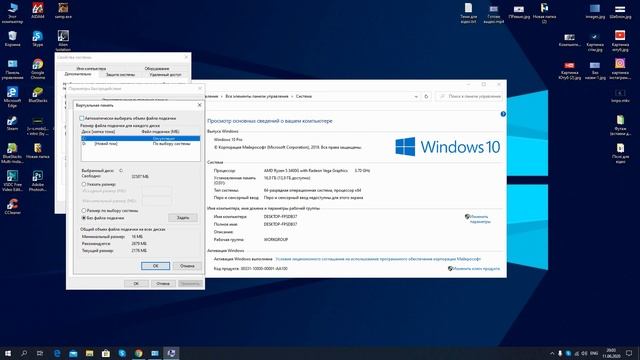Confirm Virtual Memory dialog with OK
This screenshot has height=360, width=640.
pyautogui.click(x=156, y=266)
